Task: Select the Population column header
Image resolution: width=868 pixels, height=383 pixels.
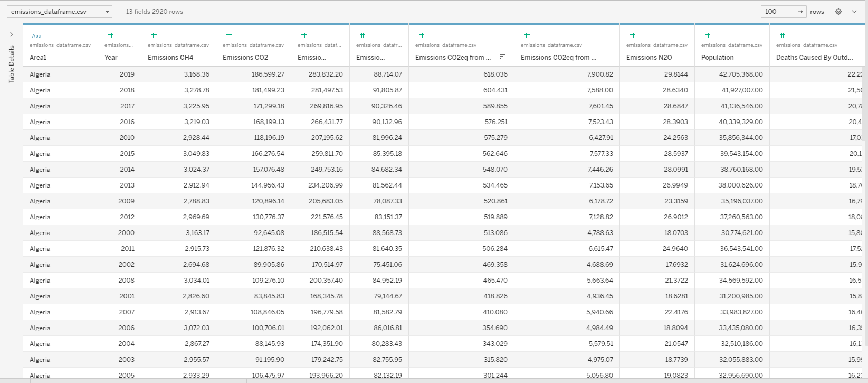Action: tap(717, 58)
